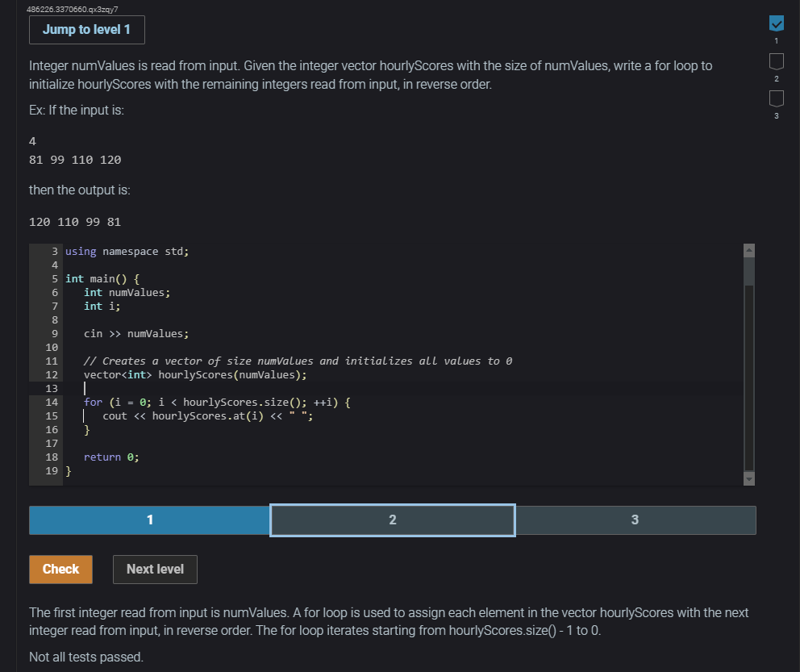Select the level 2 shield badge
This screenshot has width=800, height=672.
click(776, 61)
